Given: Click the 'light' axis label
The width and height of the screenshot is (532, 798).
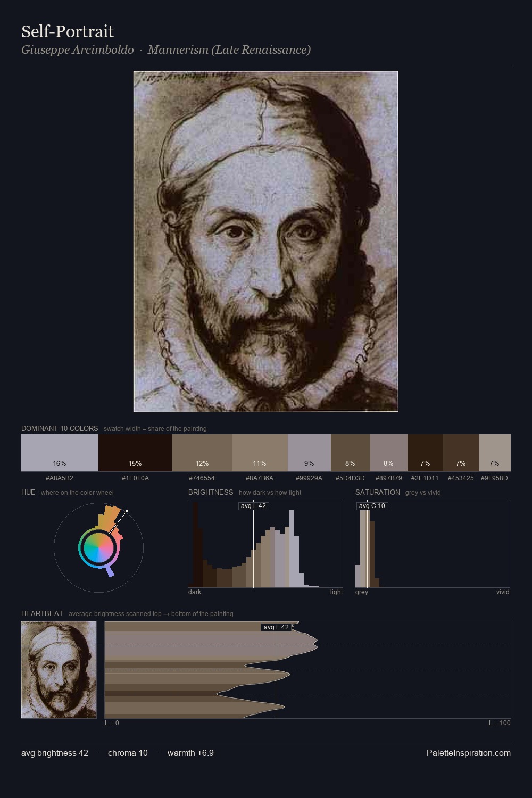Looking at the screenshot, I should click(336, 592).
